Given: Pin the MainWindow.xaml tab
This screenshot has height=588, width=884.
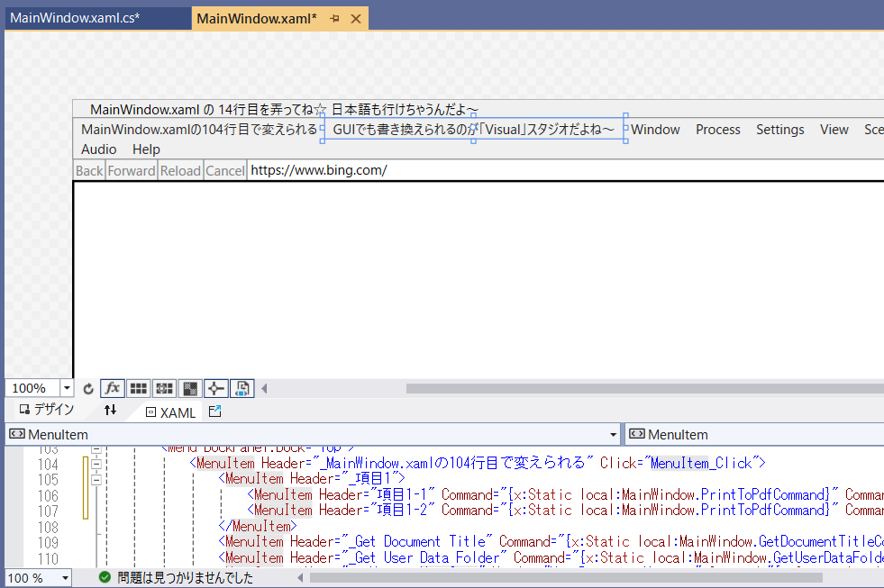Looking at the screenshot, I should click(x=335, y=19).
